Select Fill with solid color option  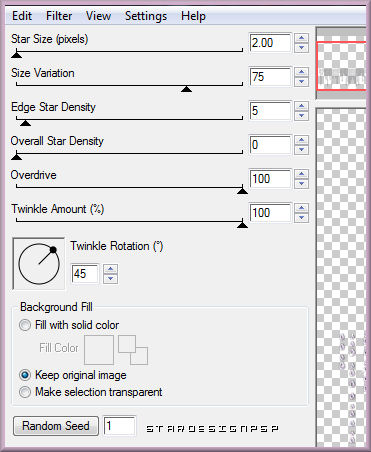(x=25, y=325)
